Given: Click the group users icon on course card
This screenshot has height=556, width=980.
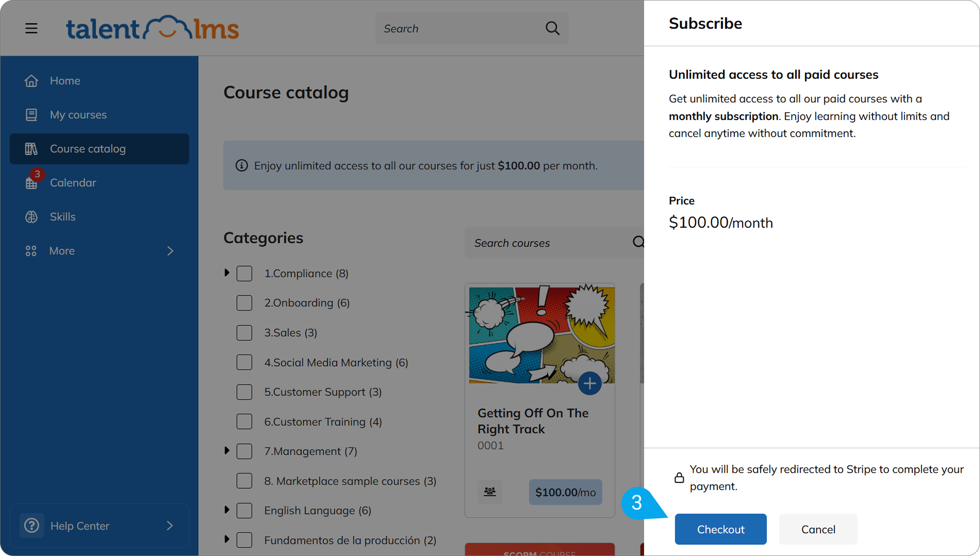Looking at the screenshot, I should pos(490,492).
